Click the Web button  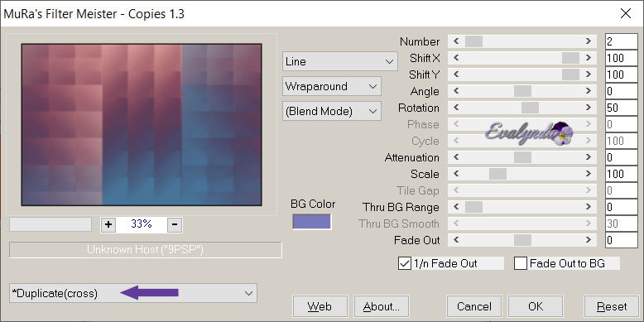(x=320, y=306)
